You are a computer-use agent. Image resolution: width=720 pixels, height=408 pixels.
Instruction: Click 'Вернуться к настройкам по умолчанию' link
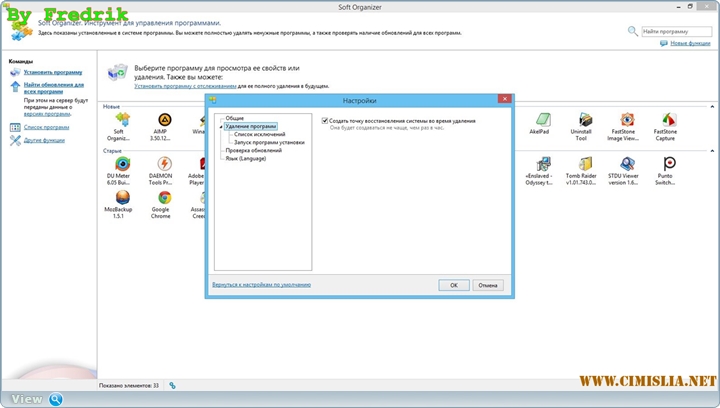tap(261, 285)
